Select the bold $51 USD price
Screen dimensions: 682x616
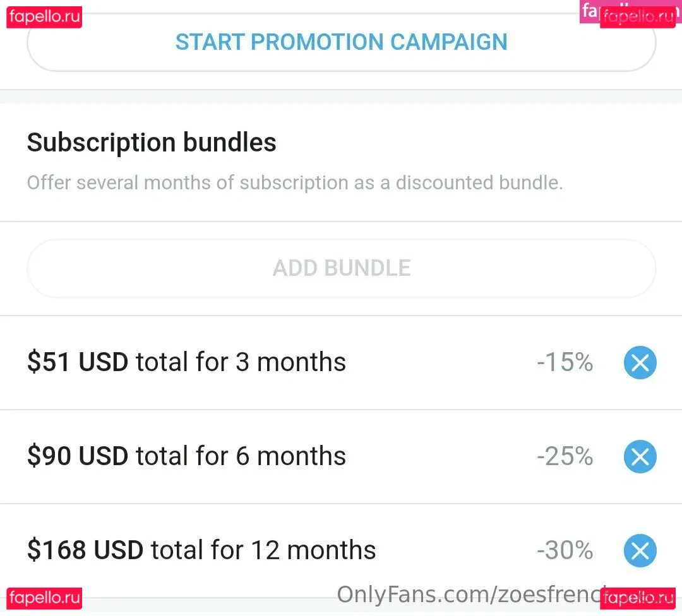click(x=77, y=362)
